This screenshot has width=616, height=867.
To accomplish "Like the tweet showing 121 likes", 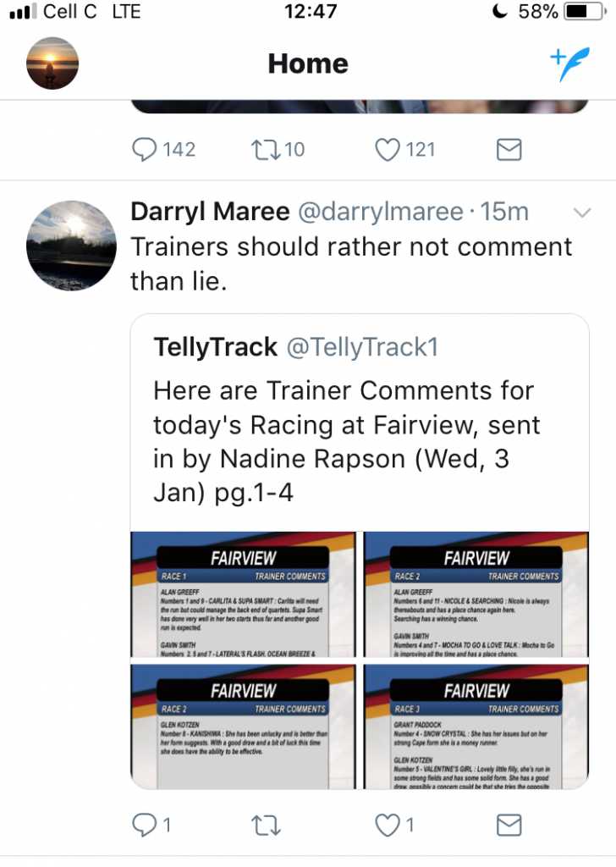I will [388, 149].
